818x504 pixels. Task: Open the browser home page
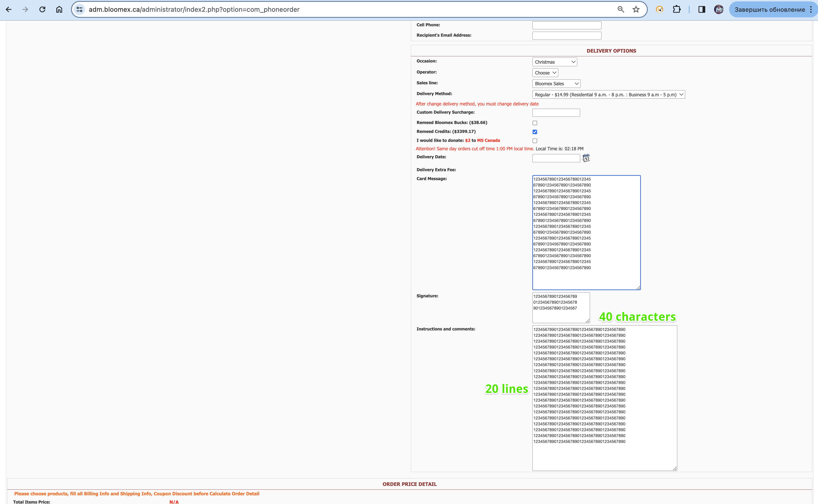59,9
